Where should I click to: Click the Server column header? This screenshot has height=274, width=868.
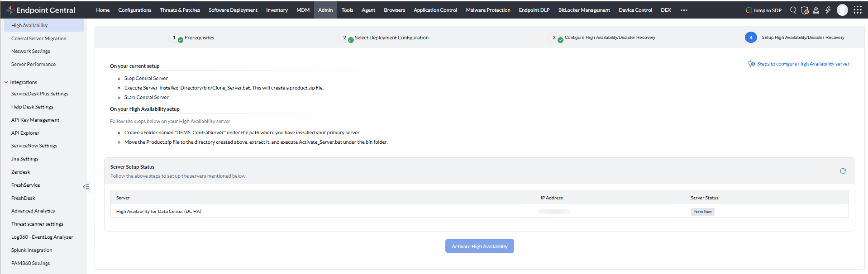coord(123,198)
